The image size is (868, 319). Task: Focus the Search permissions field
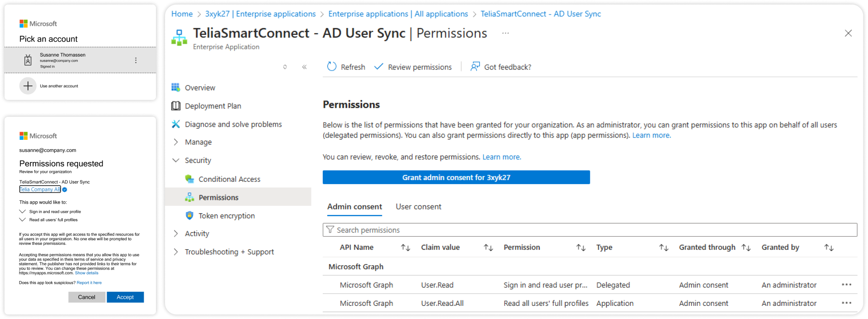pyautogui.click(x=590, y=230)
